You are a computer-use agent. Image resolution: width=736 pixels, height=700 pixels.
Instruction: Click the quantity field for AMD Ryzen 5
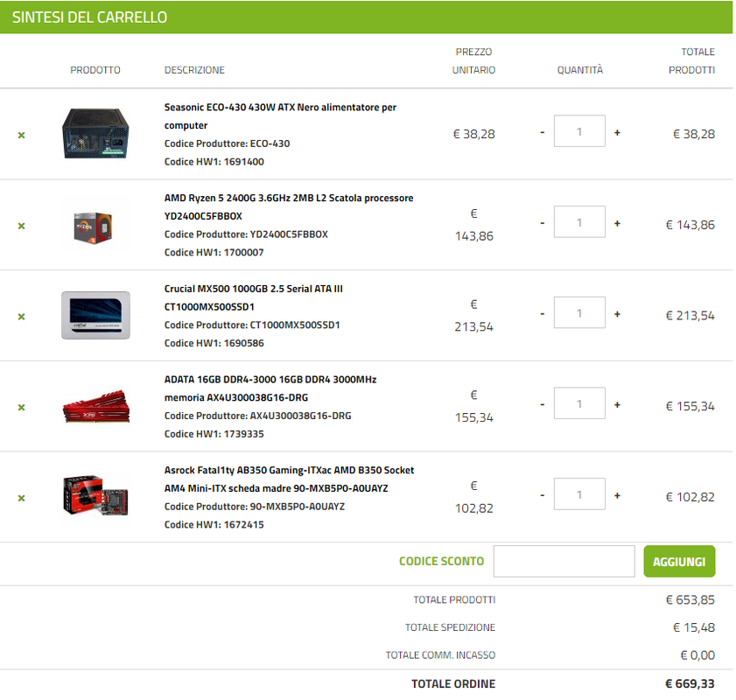tap(579, 221)
